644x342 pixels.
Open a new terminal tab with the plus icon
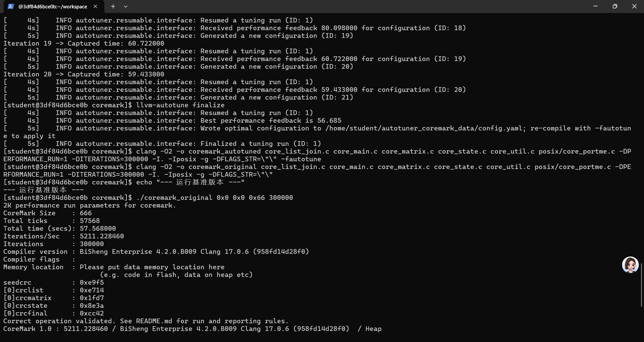(x=113, y=6)
